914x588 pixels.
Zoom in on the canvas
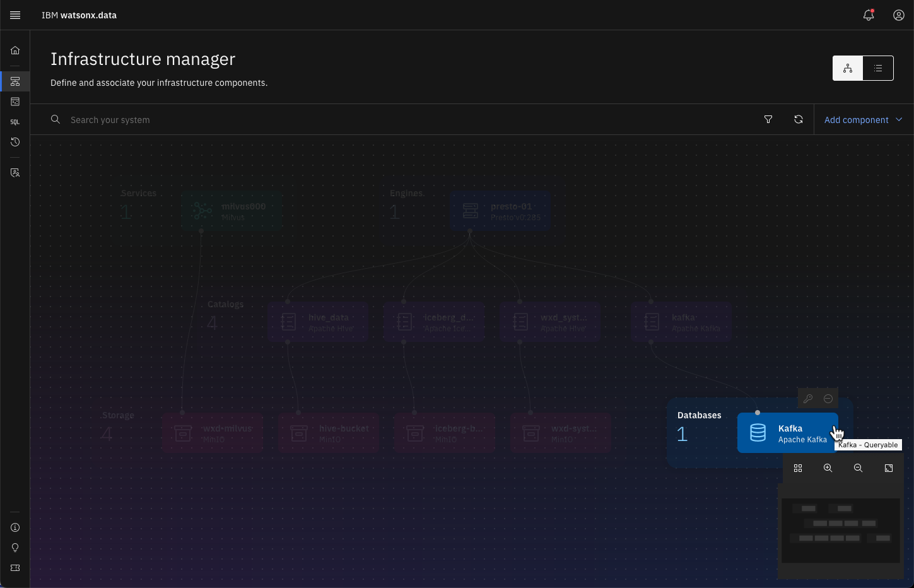click(x=828, y=468)
